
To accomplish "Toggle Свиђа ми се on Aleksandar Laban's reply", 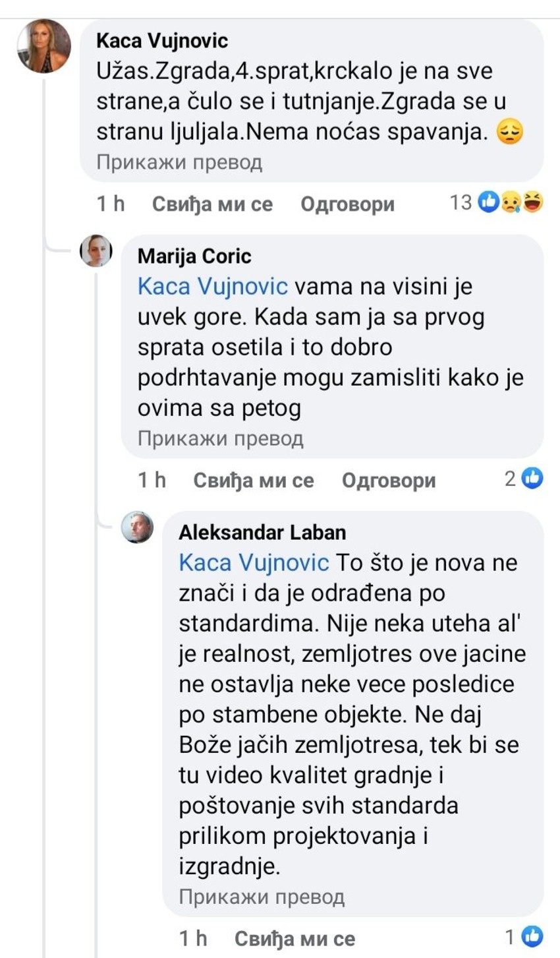I will point(294,938).
